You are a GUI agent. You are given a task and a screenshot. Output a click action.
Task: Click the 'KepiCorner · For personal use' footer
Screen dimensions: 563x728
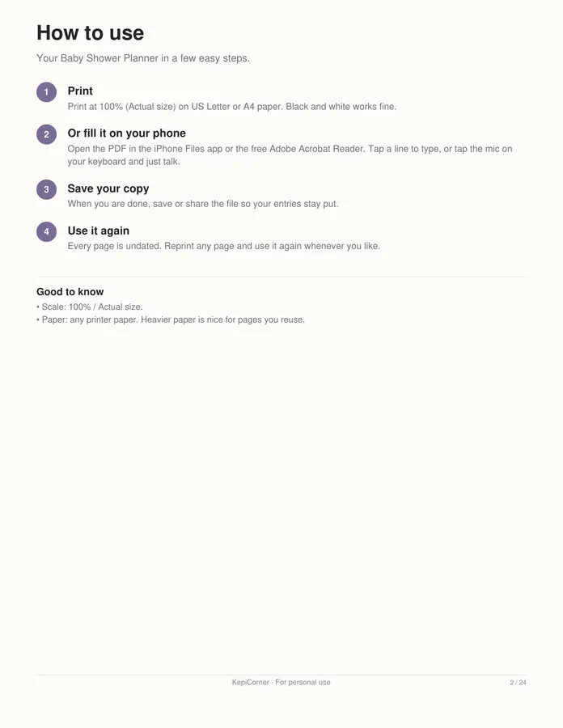(x=281, y=682)
